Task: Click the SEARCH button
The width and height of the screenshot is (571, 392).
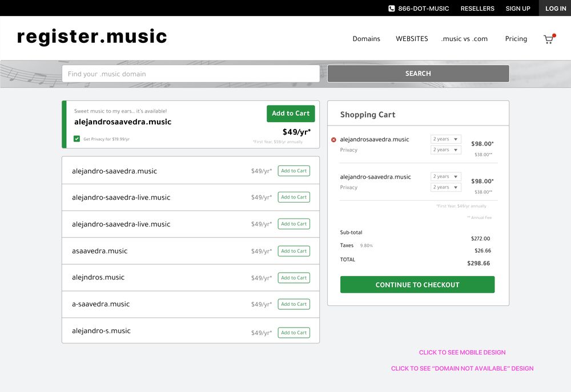Action: click(418, 74)
